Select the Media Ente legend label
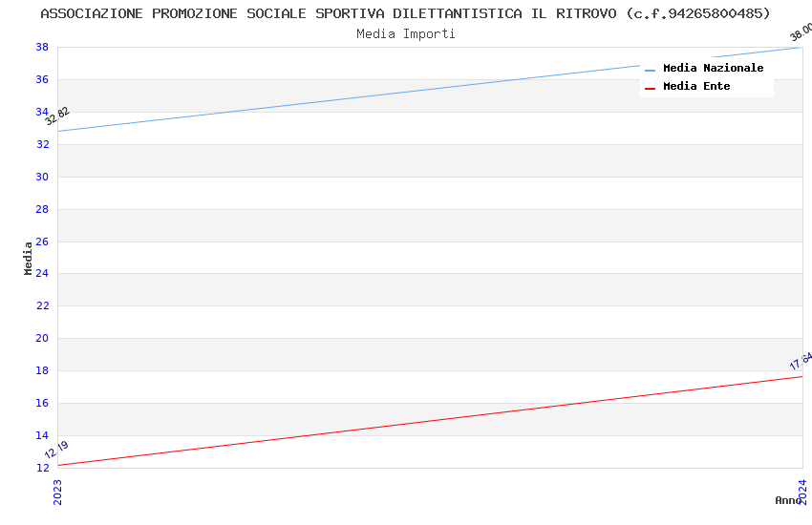 point(696,87)
